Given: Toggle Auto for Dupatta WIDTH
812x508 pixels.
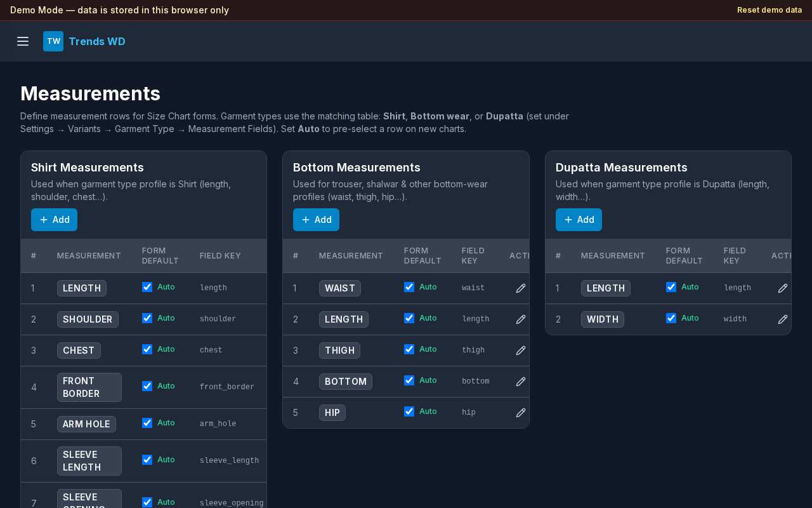Looking at the screenshot, I should (x=671, y=318).
